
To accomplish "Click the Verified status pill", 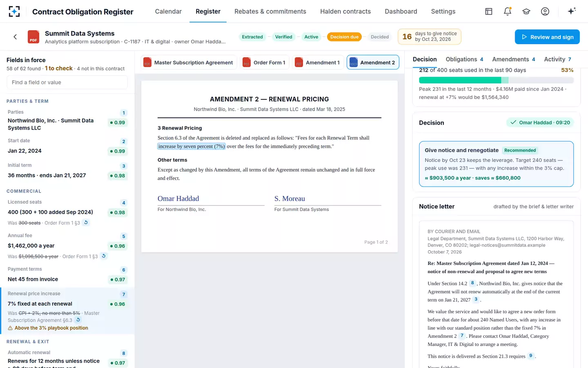I will click(283, 37).
